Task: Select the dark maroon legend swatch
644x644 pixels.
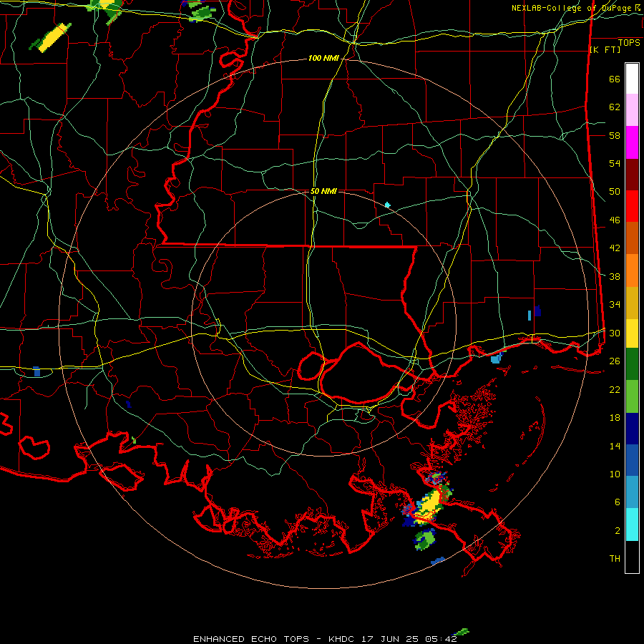Action: click(632, 175)
